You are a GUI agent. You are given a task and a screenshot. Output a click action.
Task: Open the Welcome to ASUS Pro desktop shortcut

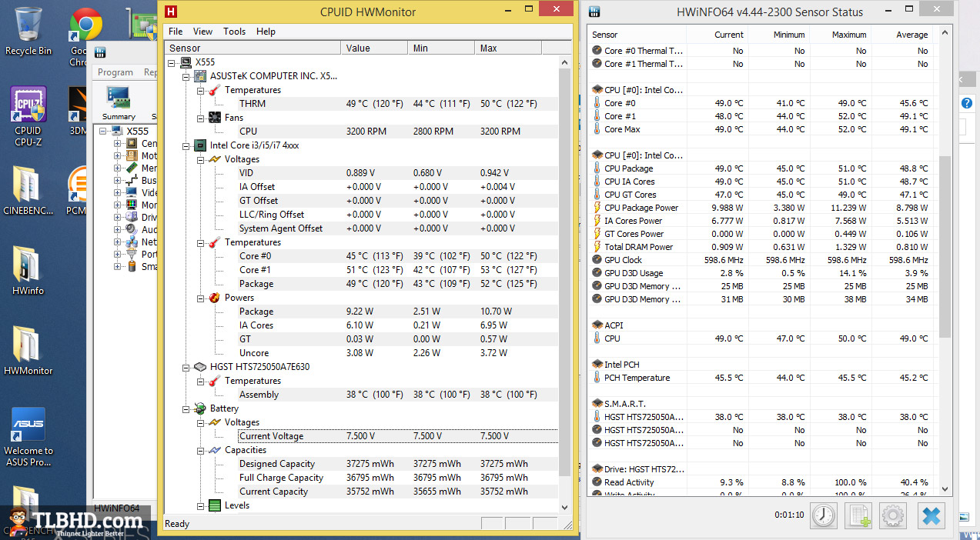[x=28, y=437]
